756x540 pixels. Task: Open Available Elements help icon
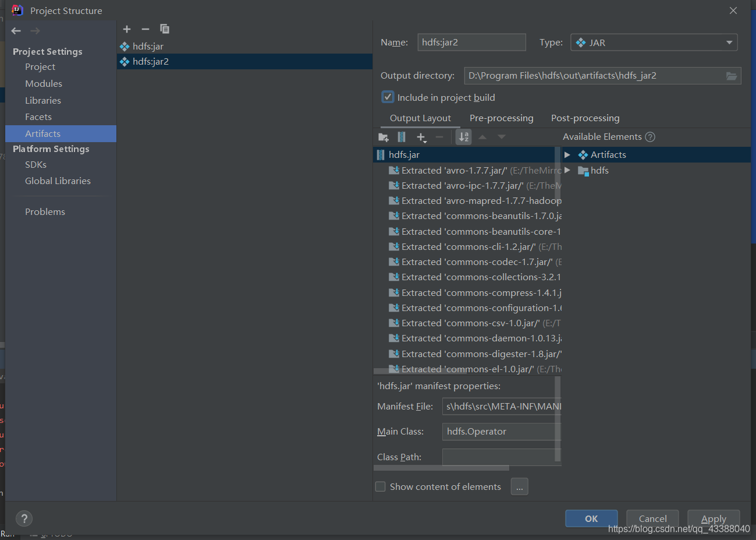pos(650,137)
